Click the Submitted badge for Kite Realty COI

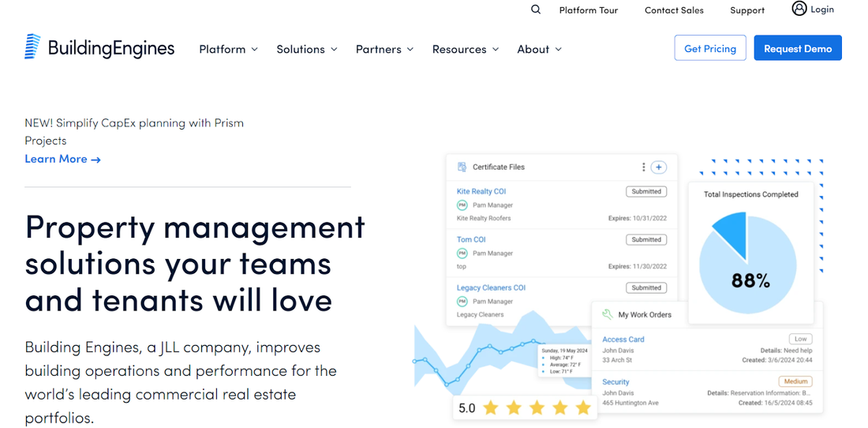tap(646, 192)
